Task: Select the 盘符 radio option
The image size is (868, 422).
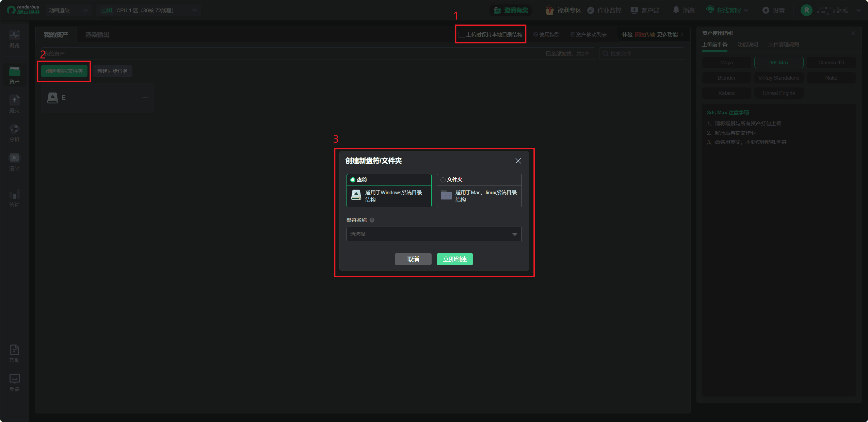Action: pyautogui.click(x=353, y=180)
